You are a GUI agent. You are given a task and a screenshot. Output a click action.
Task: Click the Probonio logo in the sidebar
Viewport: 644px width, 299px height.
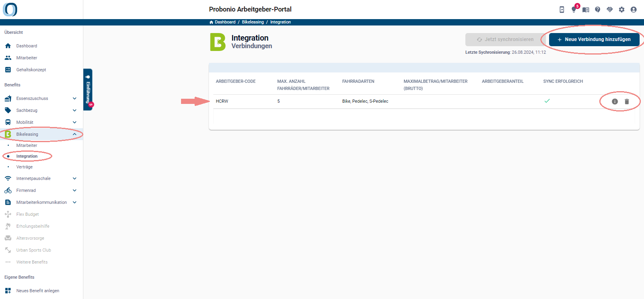[10, 9]
